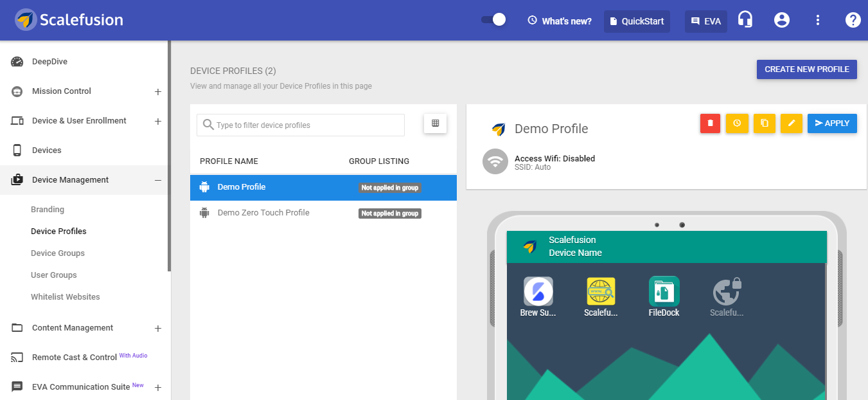The width and height of the screenshot is (868, 400).
Task: Flip the toggle switch in the top bar
Action: click(493, 20)
